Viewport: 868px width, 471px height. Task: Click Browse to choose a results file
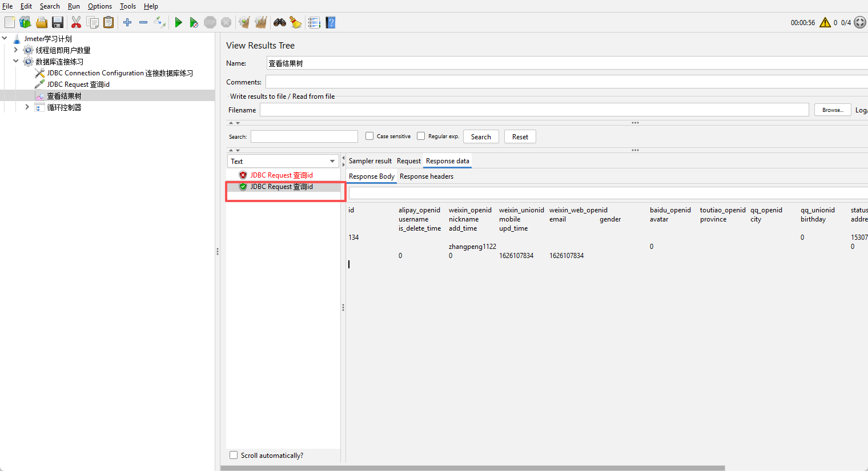[832, 109]
